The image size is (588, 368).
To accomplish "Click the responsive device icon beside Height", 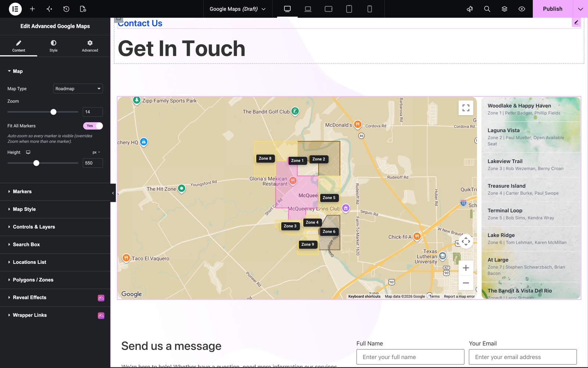I will [28, 152].
